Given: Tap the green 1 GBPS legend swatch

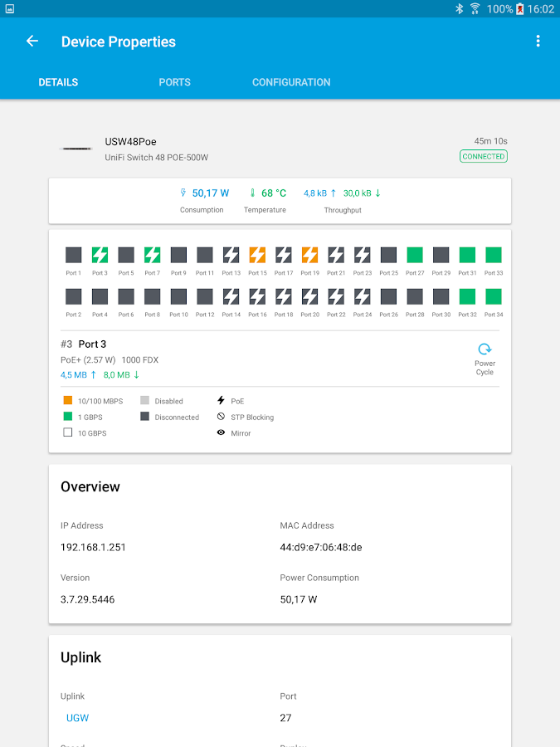Looking at the screenshot, I should (x=68, y=417).
